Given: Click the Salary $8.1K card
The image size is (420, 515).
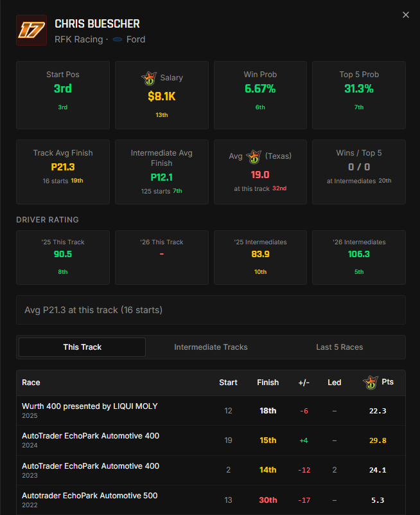Looking at the screenshot, I should pos(162,95).
